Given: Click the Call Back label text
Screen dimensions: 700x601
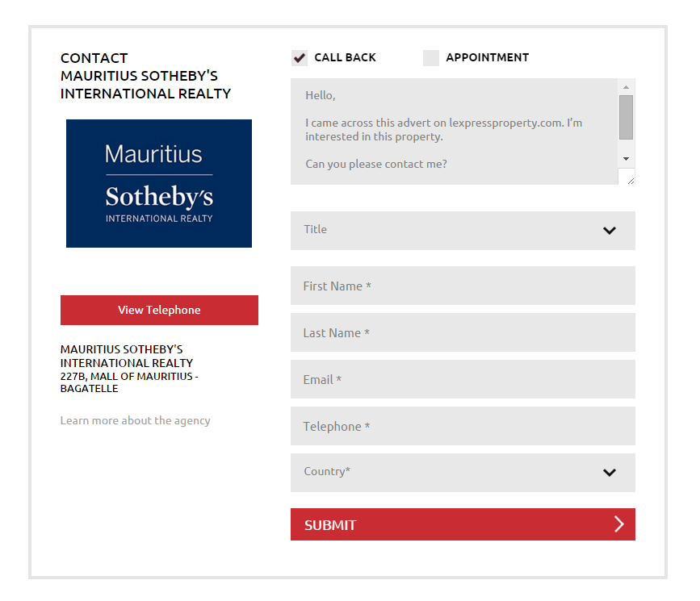Looking at the screenshot, I should point(345,57).
